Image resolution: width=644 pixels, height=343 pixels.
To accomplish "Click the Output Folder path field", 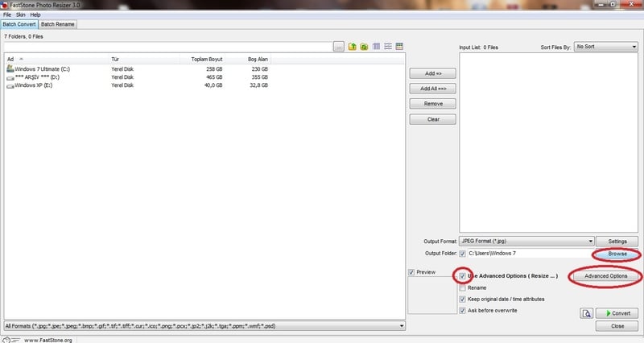I will [x=530, y=254].
